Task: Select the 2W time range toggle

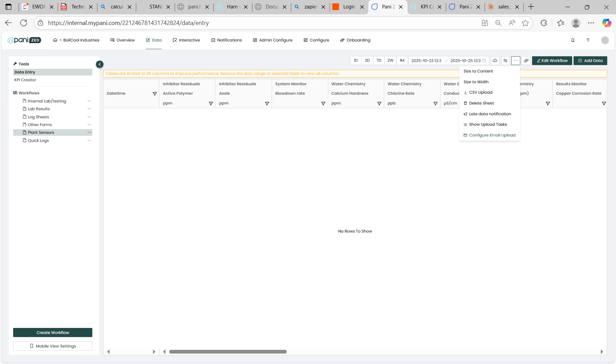Action: click(390, 61)
